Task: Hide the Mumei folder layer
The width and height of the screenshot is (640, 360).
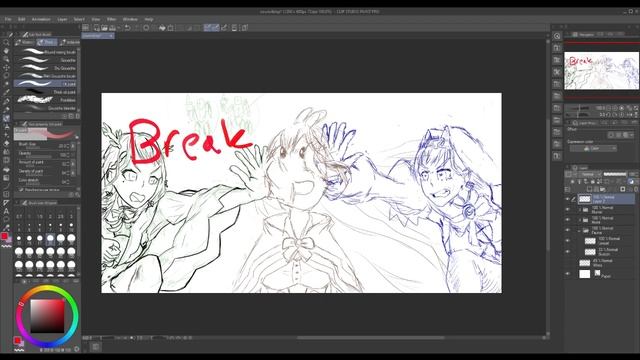Action: click(567, 209)
